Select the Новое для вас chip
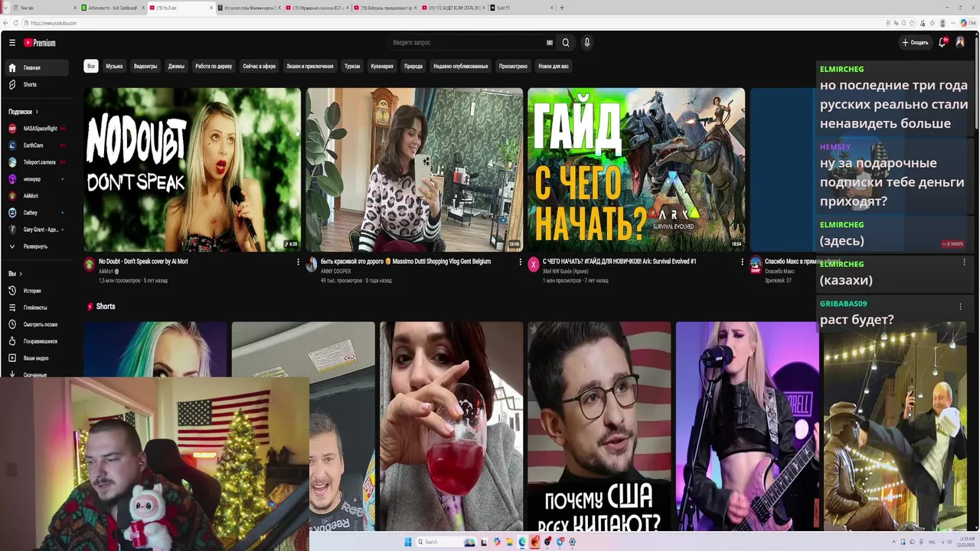 554,67
